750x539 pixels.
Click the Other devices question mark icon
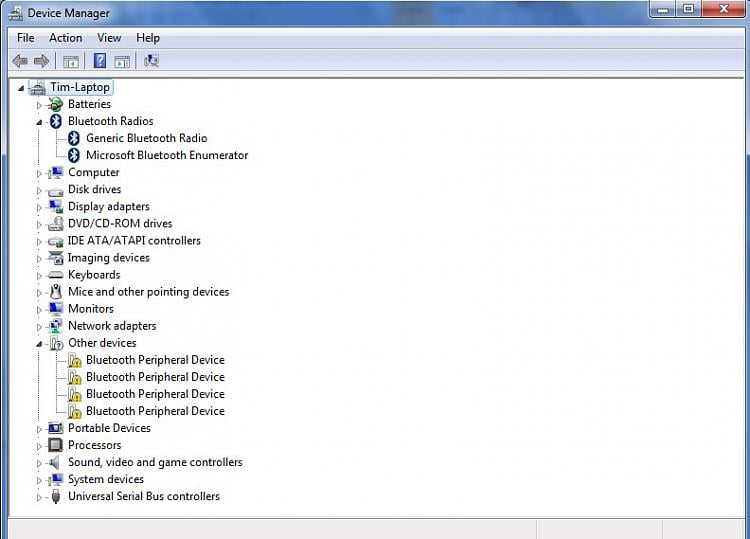(56, 343)
